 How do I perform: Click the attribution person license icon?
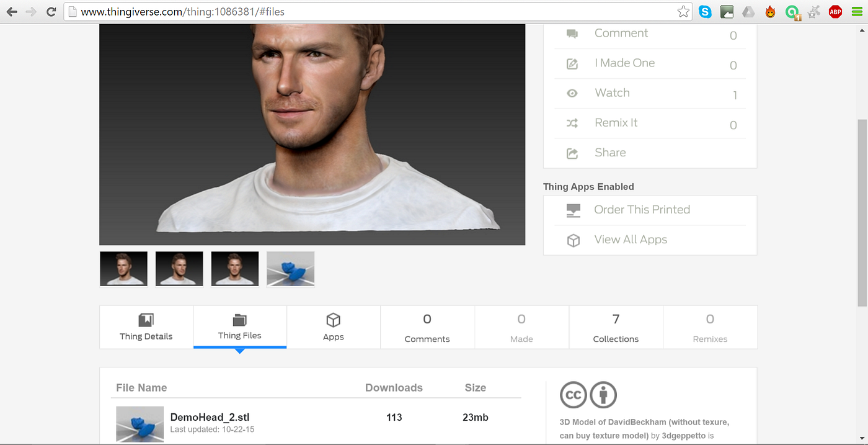603,395
